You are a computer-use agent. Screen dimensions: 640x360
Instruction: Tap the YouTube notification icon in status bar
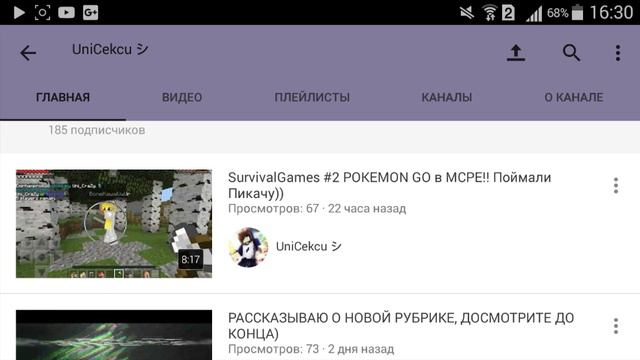[x=67, y=12]
